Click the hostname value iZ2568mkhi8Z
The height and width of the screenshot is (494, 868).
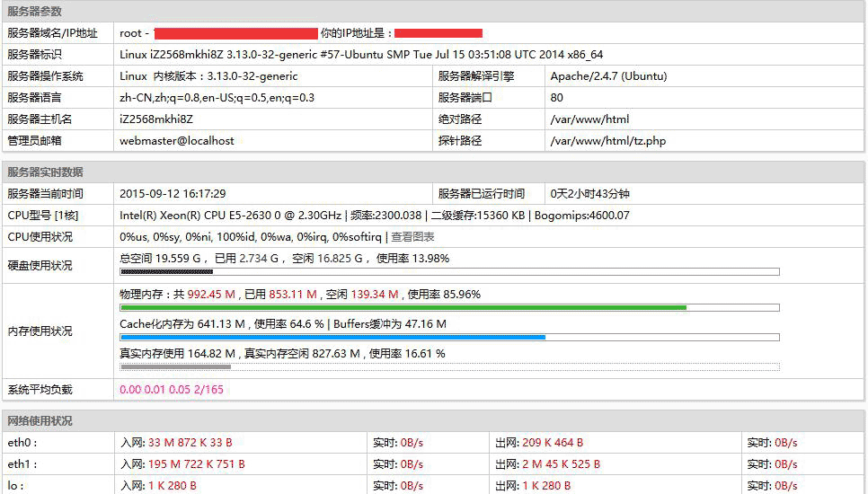[x=156, y=119]
